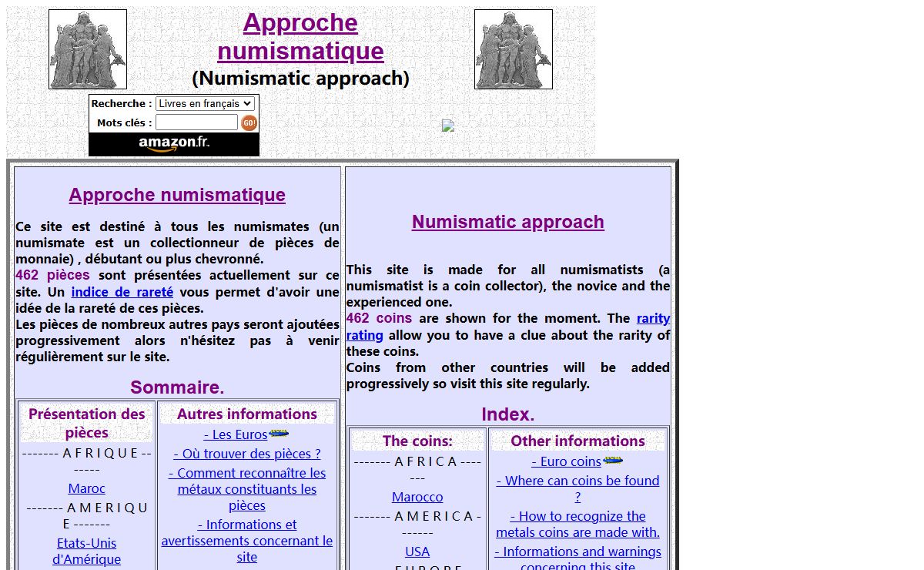This screenshot has width=924, height=570.
Task: Click the Index heading
Action: [x=508, y=414]
